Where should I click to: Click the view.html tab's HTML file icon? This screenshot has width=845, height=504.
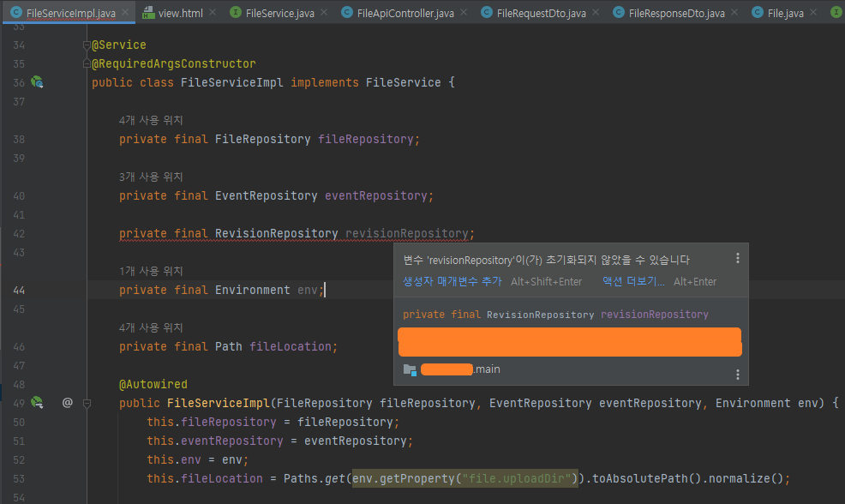(148, 12)
